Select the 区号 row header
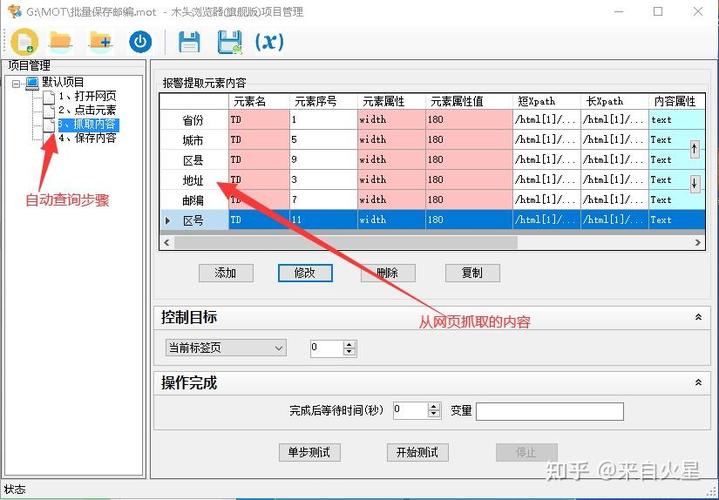This screenshot has height=500, width=719. [x=194, y=220]
